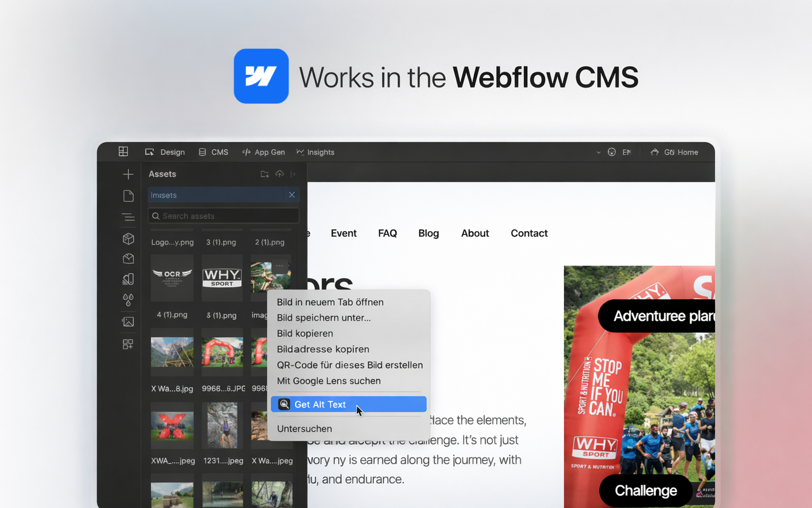812x508 pixels.
Task: Open the three-dot menu on the image thumbnail
Action: [280, 265]
